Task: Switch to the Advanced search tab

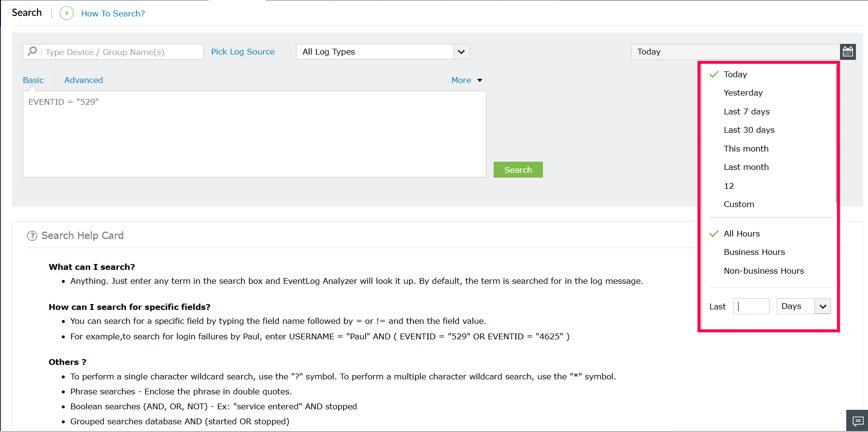Action: click(84, 80)
